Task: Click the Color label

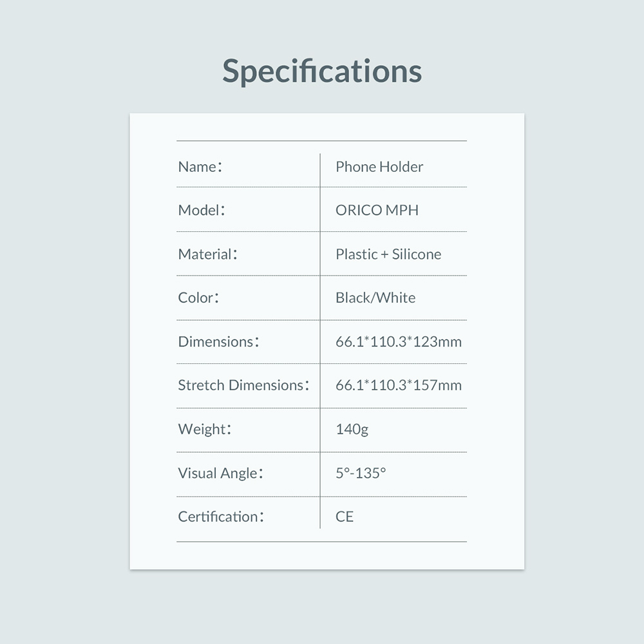Action: (x=198, y=298)
